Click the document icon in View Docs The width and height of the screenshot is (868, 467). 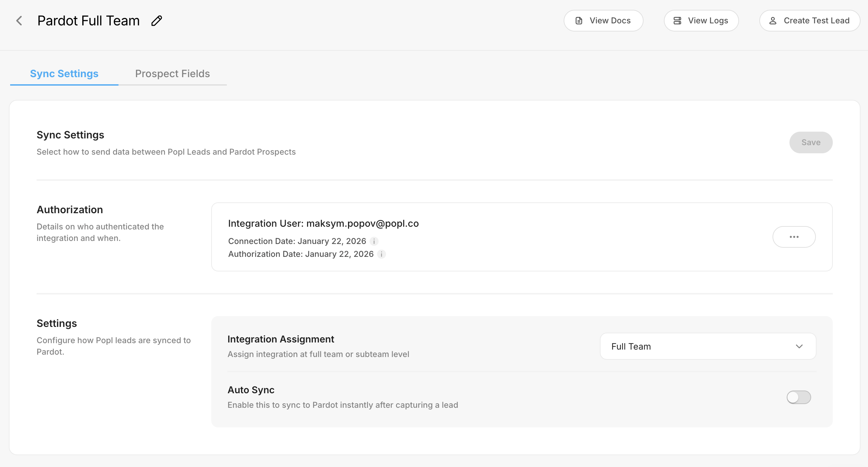coord(579,21)
